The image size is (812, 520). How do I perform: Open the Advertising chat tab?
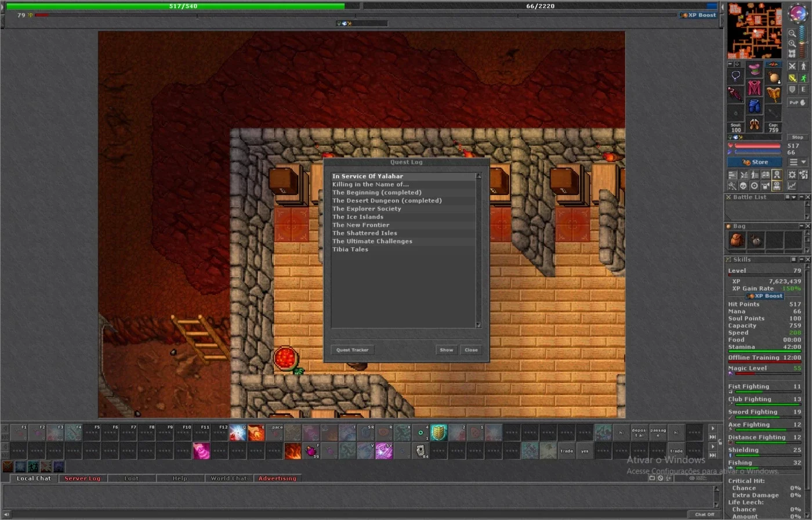pyautogui.click(x=277, y=478)
